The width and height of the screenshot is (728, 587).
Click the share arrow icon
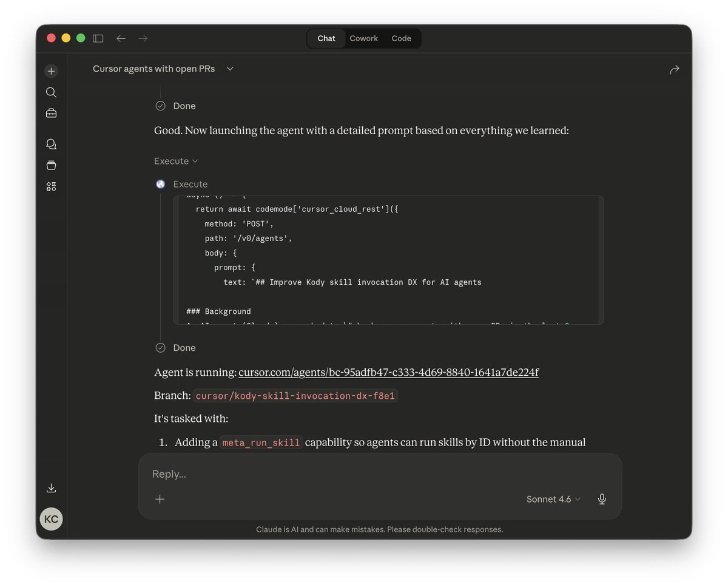(x=674, y=70)
